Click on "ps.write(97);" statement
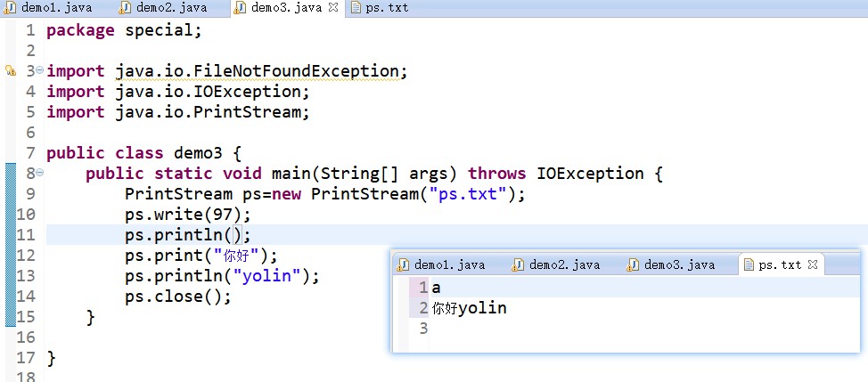Screen dimensions: 868x382 point(188,215)
